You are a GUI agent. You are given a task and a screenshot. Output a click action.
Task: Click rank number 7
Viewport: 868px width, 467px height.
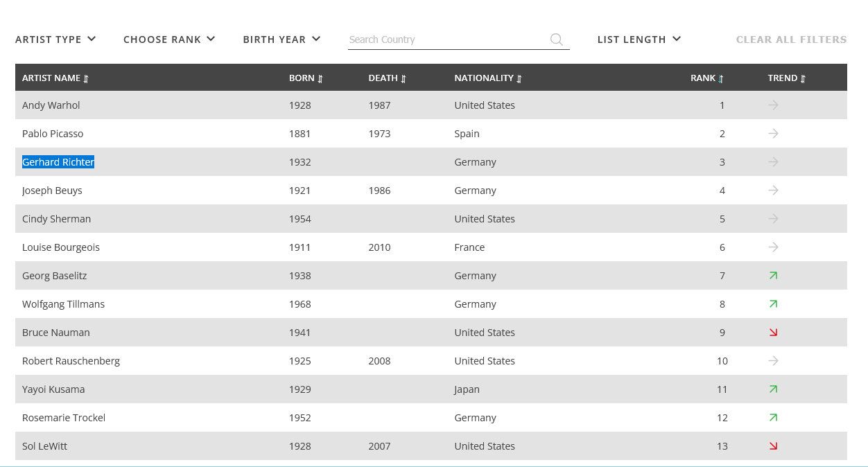(x=722, y=276)
